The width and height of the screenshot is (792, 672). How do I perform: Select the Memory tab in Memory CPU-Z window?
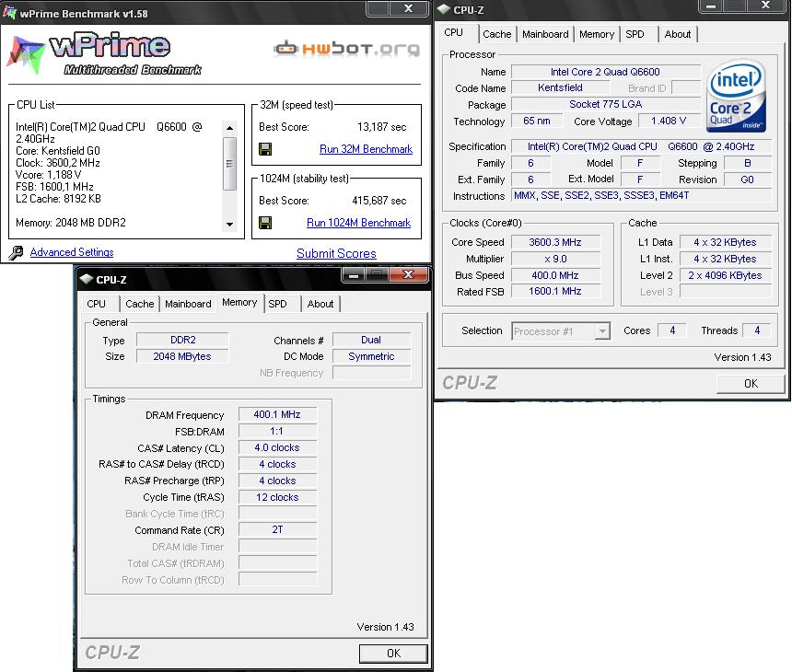click(x=239, y=303)
